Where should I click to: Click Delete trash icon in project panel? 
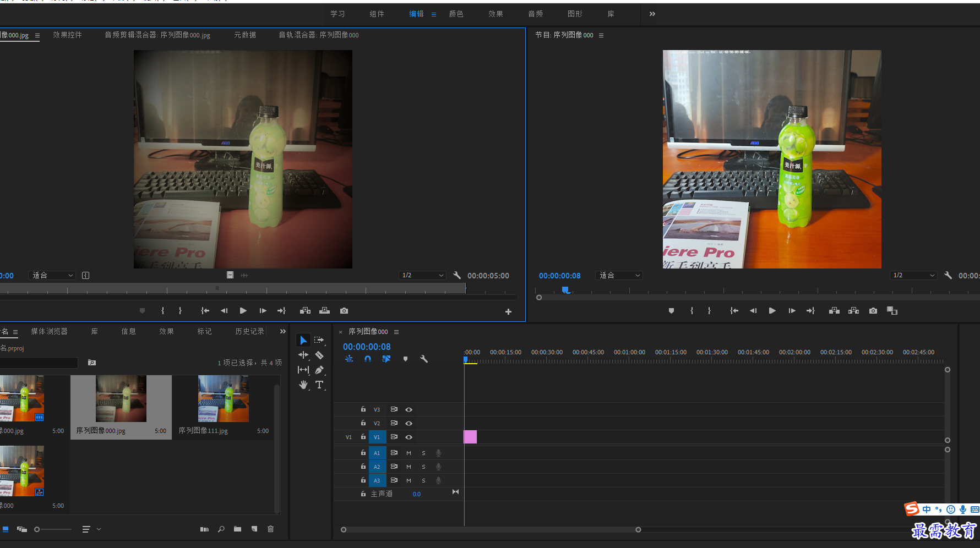tap(270, 529)
